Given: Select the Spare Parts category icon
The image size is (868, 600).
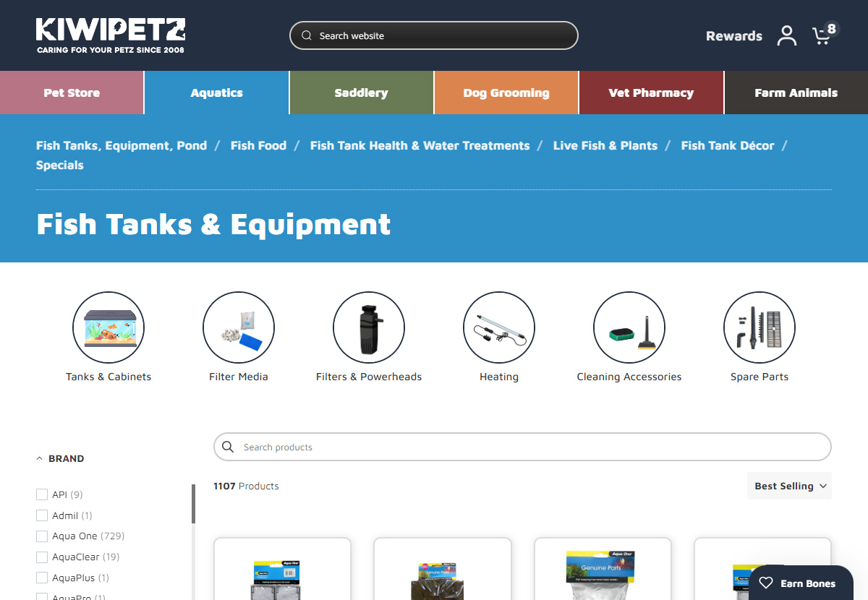Looking at the screenshot, I should point(759,327).
